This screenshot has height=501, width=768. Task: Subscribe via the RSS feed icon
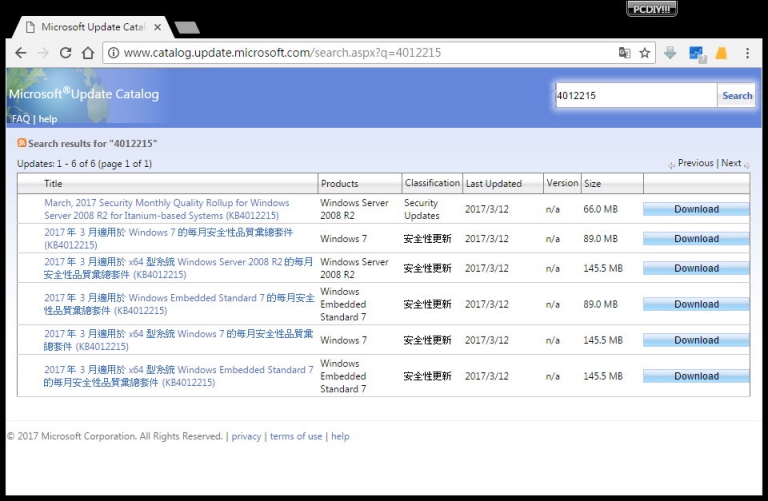coord(22,143)
